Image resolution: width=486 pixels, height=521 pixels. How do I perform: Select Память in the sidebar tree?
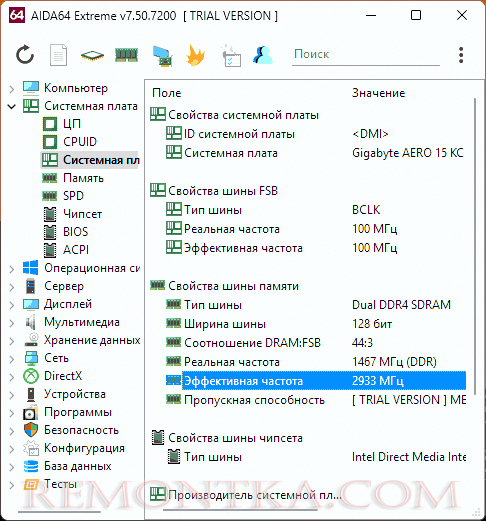click(83, 178)
